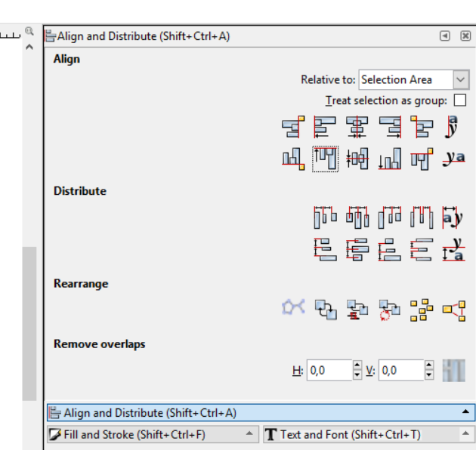This screenshot has width=476, height=450.
Task: Align bottom edges of objects
Action: 390,159
